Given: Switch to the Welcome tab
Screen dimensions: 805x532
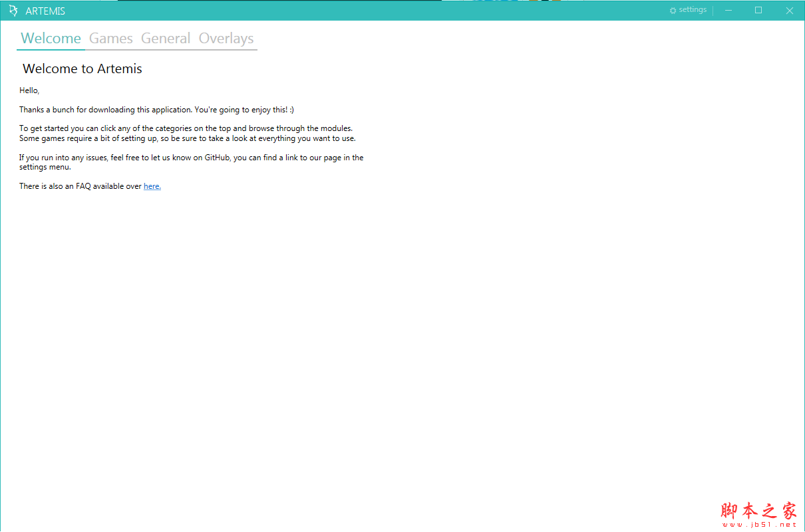Looking at the screenshot, I should point(51,39).
